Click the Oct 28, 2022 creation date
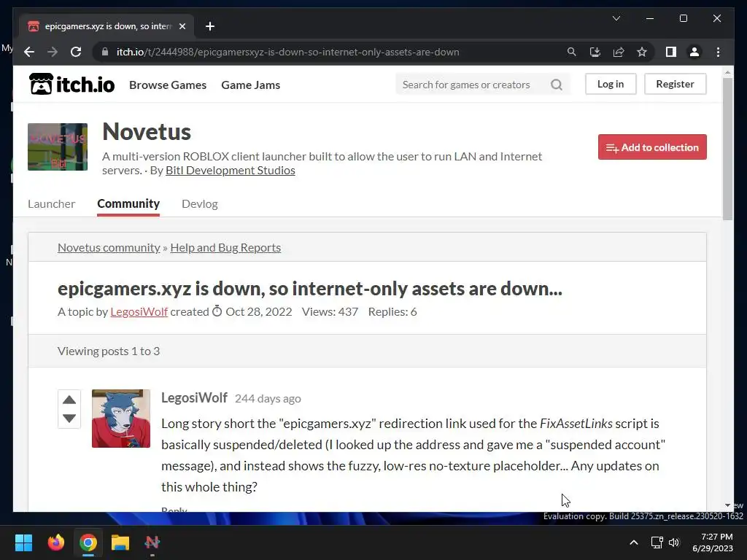747x560 pixels. [259, 312]
